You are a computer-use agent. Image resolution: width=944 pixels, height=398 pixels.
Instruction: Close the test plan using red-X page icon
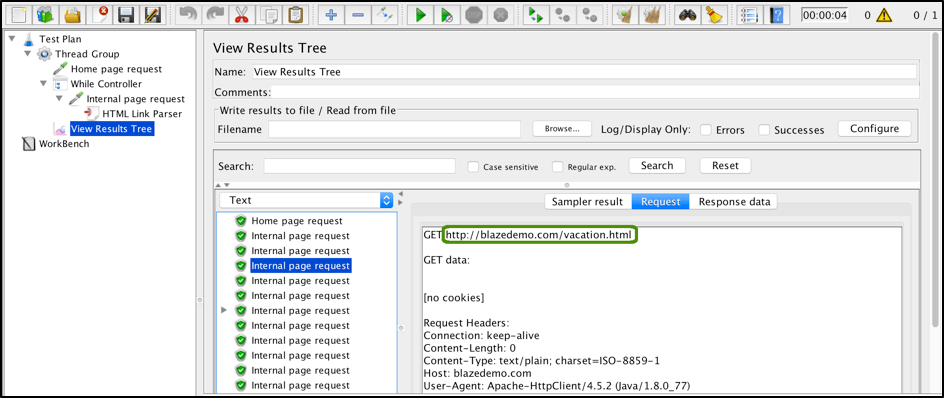(x=100, y=14)
